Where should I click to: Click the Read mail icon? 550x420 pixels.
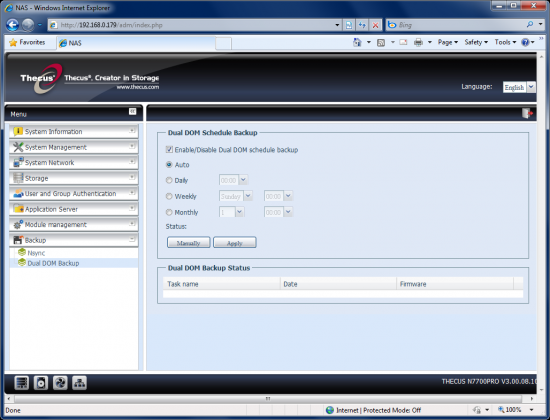pyautogui.click(x=403, y=42)
